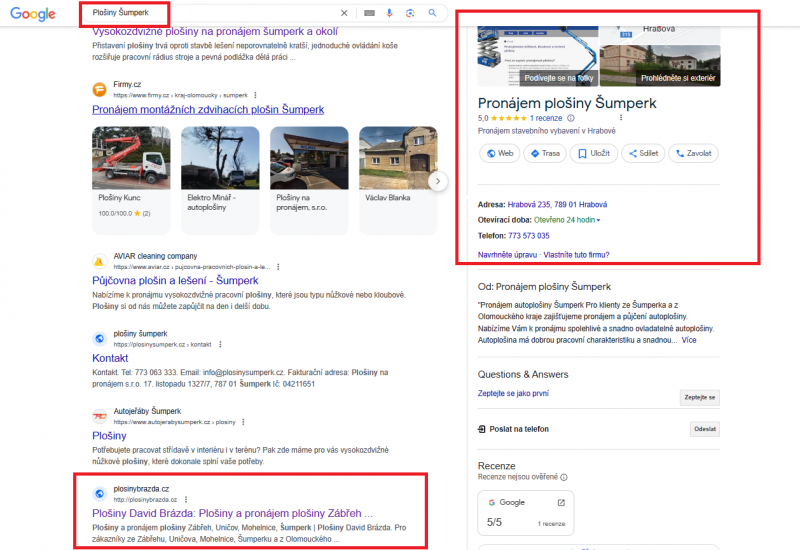Send to phone with 'Odeslat' button
This screenshot has width=800, height=550.
705,429
